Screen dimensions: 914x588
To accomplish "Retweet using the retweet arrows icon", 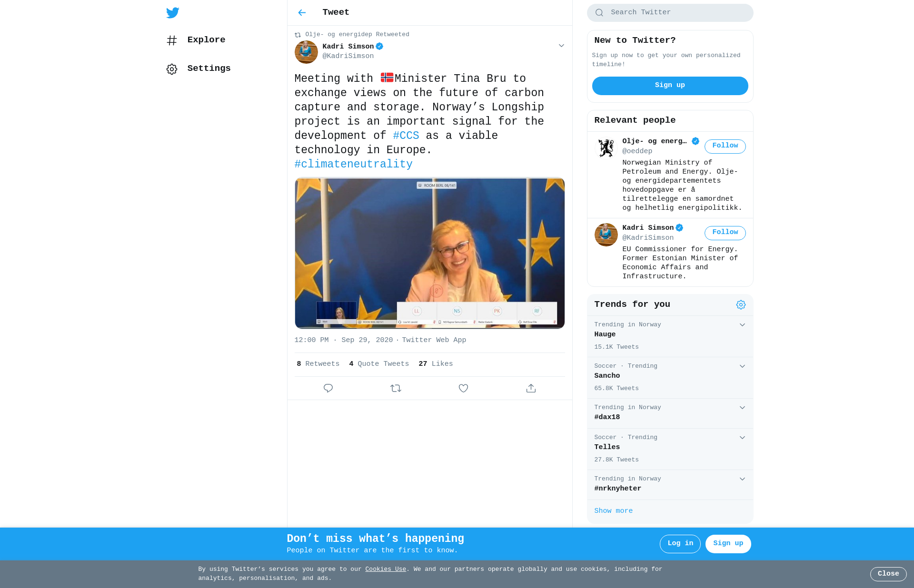I will pyautogui.click(x=396, y=388).
